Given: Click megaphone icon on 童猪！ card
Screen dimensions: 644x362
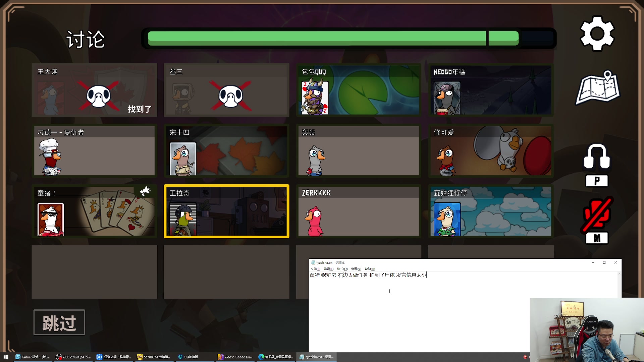Looking at the screenshot, I should [145, 191].
